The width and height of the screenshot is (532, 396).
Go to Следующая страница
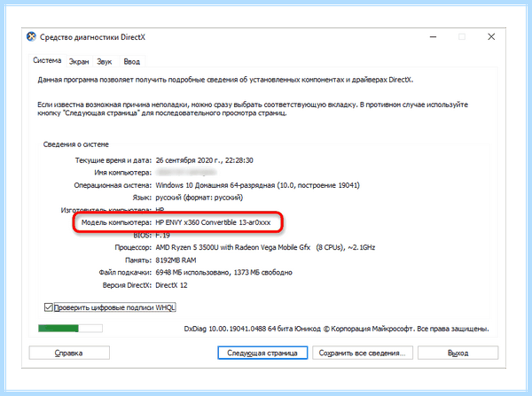(x=262, y=353)
